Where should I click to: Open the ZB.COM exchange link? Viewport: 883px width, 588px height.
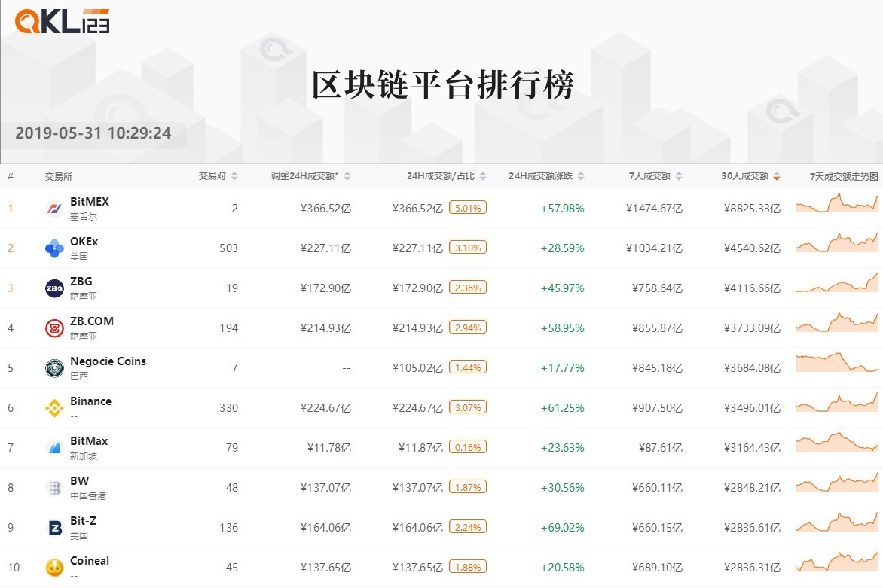coord(92,321)
